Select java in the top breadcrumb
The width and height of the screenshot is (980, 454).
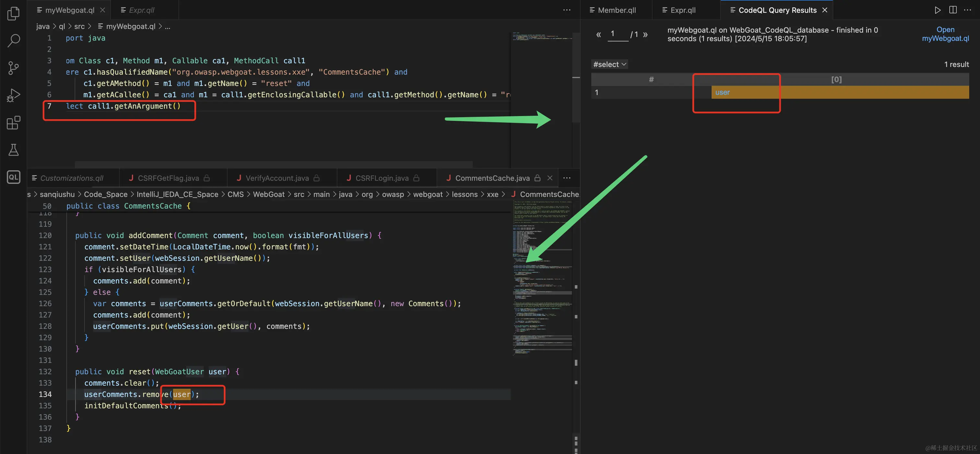click(x=42, y=26)
